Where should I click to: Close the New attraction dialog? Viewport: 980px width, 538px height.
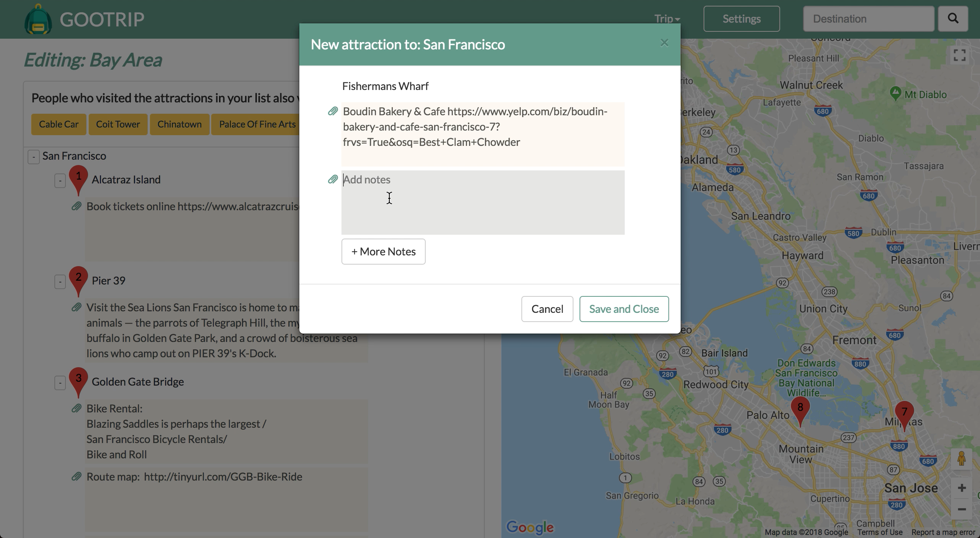[664, 43]
